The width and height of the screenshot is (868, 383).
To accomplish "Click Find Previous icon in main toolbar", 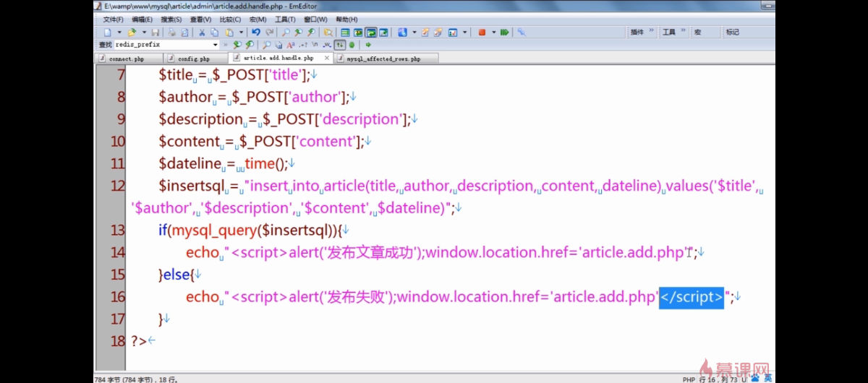I will click(x=311, y=32).
